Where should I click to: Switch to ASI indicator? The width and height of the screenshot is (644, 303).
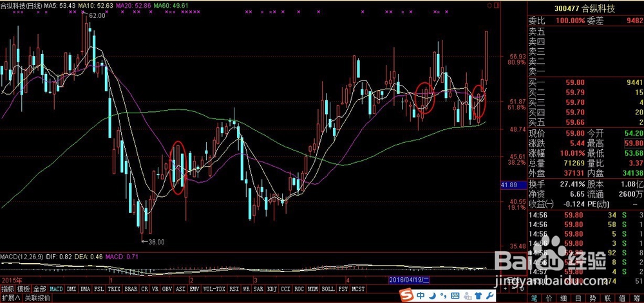click(181, 289)
